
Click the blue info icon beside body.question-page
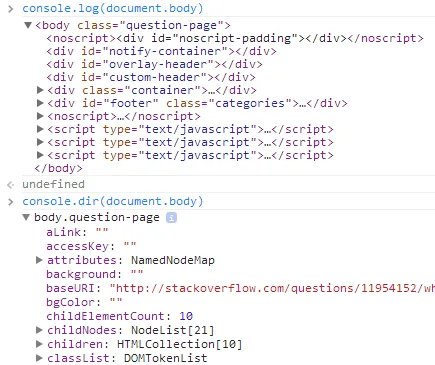[x=171, y=218]
